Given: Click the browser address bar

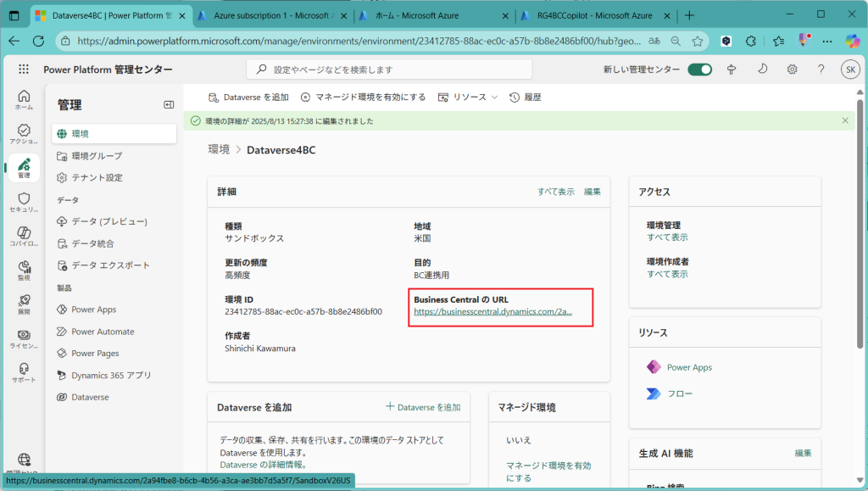Looking at the screenshot, I should [359, 41].
